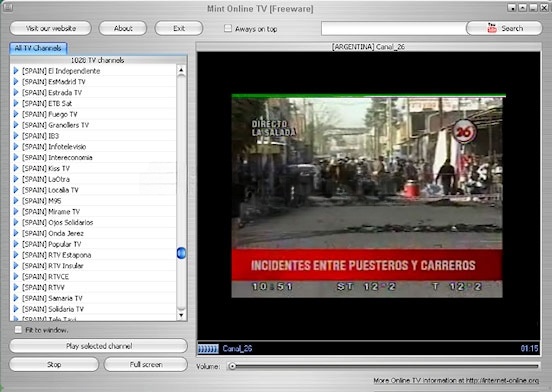552x392 pixels.
Task: Select the [SPAIN] El Independente channel name
Action: [61, 71]
